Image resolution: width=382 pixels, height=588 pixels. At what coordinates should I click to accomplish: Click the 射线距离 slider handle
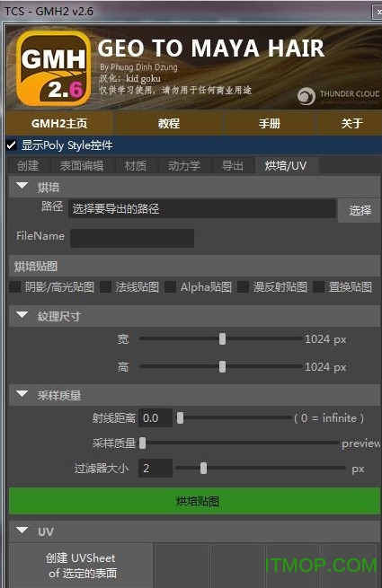coord(181,417)
